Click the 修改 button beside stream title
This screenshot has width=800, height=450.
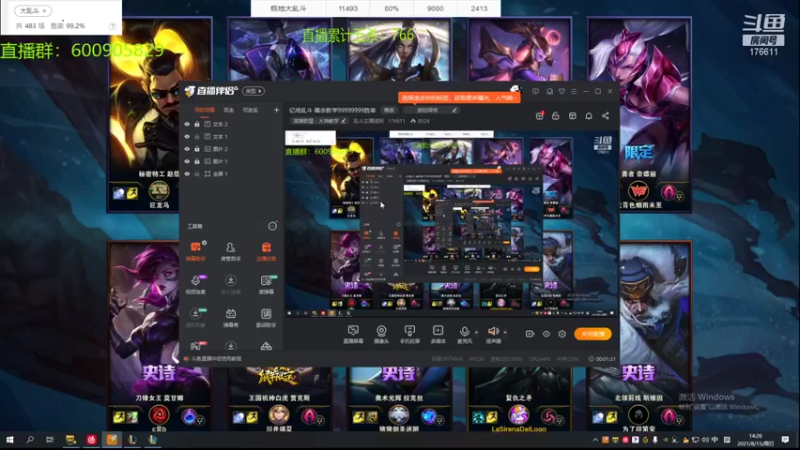tap(389, 110)
